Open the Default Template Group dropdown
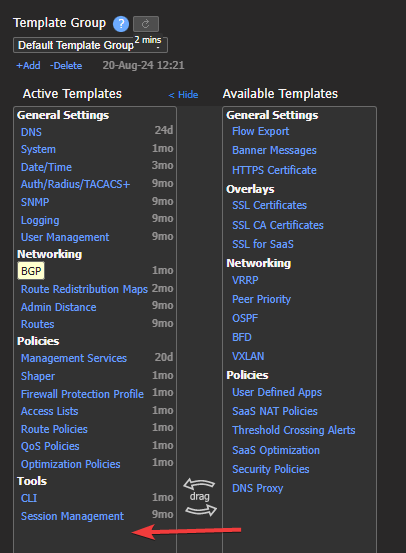The image size is (406, 553). pos(90,45)
